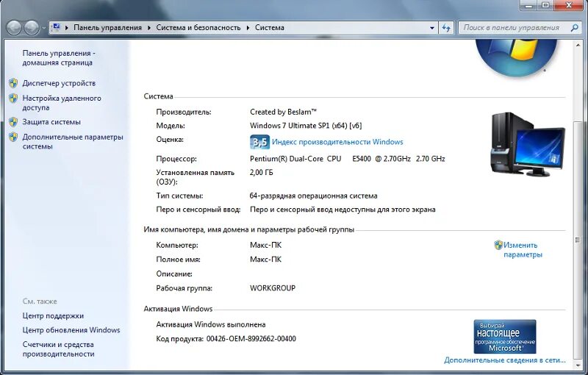Open Настройка удаленного доступа

click(x=62, y=103)
